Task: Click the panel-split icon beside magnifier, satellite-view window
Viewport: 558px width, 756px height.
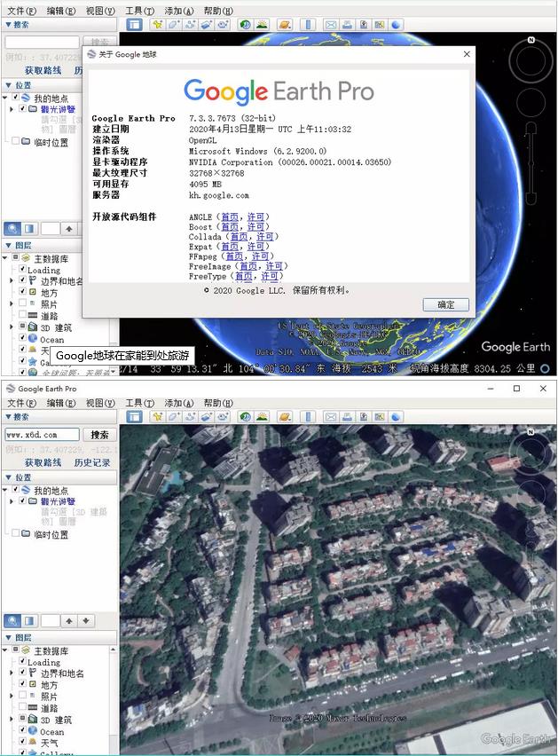Action: pos(29,621)
